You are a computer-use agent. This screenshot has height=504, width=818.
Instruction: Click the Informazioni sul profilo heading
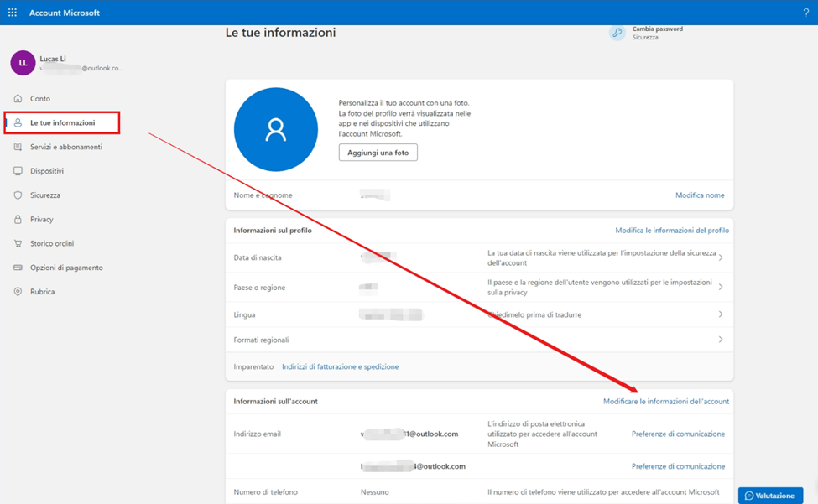273,230
